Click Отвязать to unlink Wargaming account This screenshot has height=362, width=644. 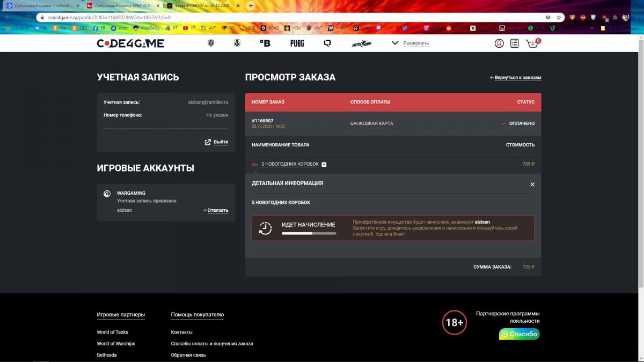(x=216, y=210)
